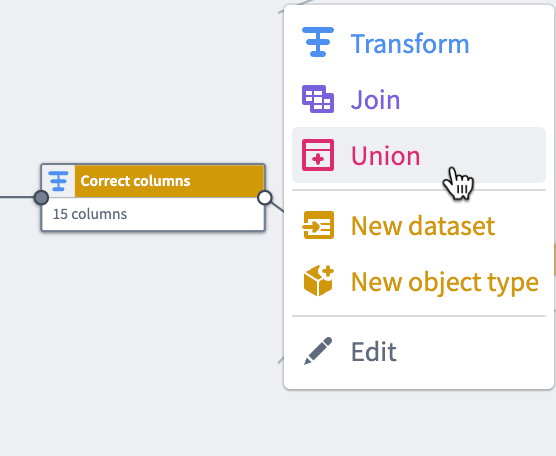This screenshot has height=456, width=556.
Task: Click the pink Union icon
Action: click(318, 155)
